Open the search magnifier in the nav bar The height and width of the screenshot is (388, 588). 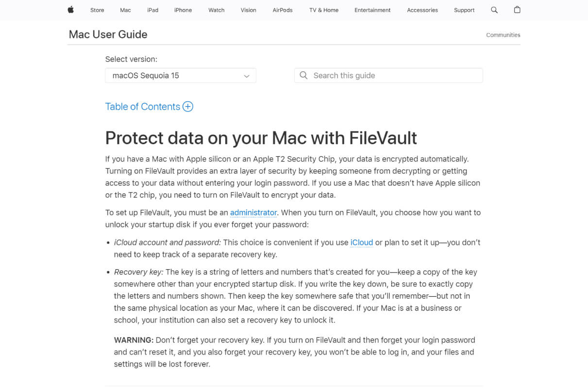point(494,10)
